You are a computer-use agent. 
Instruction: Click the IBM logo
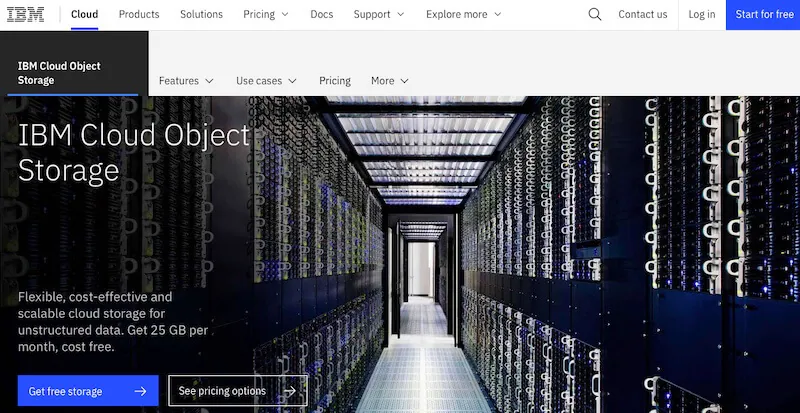click(x=26, y=14)
